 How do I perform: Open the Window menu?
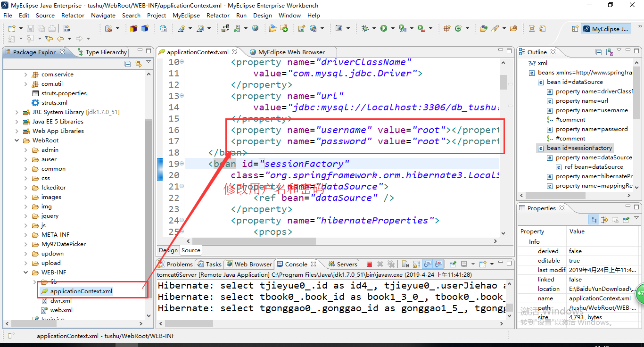click(x=289, y=15)
